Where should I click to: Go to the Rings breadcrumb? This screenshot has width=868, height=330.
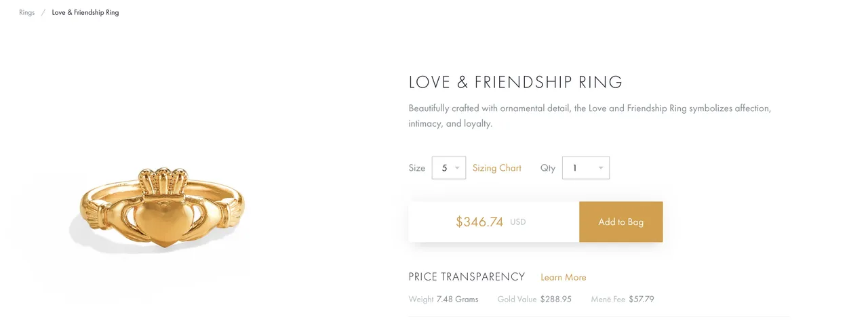[27, 12]
